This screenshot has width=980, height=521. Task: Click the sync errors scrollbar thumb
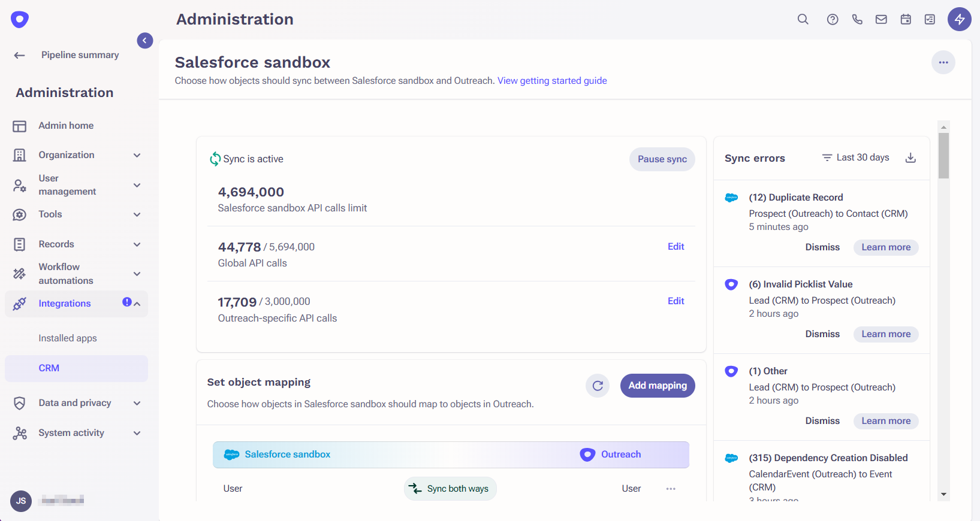pos(943,156)
